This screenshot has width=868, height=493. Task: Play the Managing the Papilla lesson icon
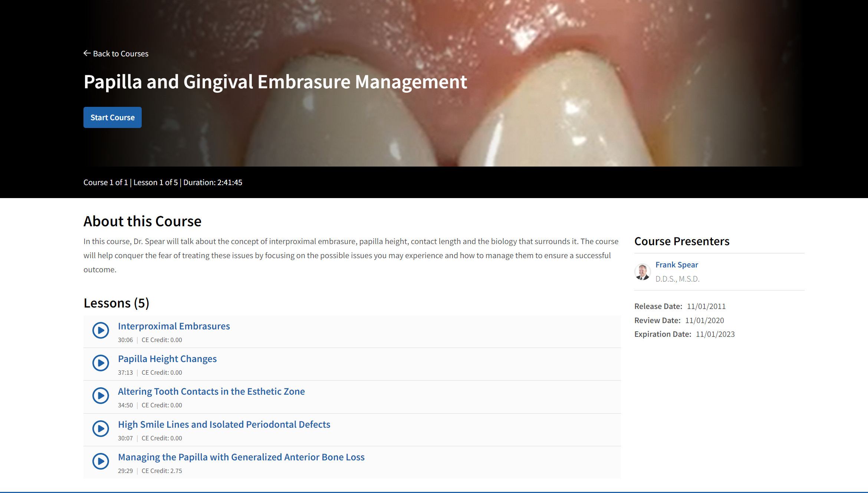(x=101, y=461)
